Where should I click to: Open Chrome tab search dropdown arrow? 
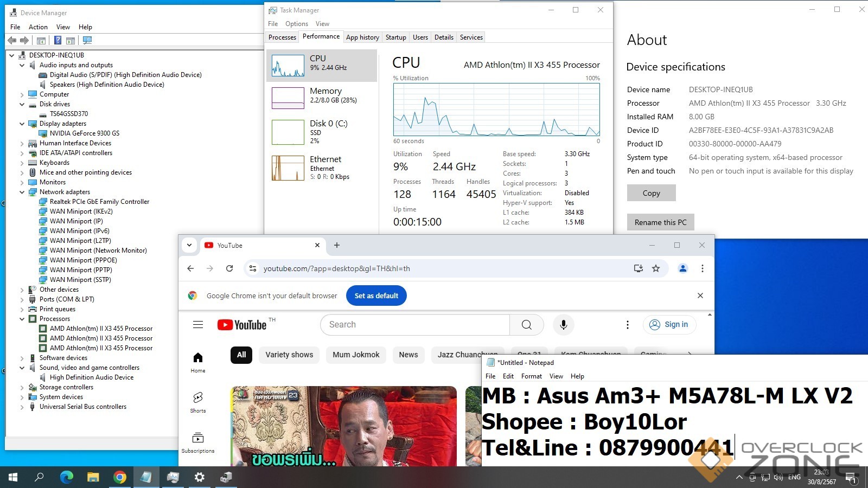pyautogui.click(x=189, y=245)
